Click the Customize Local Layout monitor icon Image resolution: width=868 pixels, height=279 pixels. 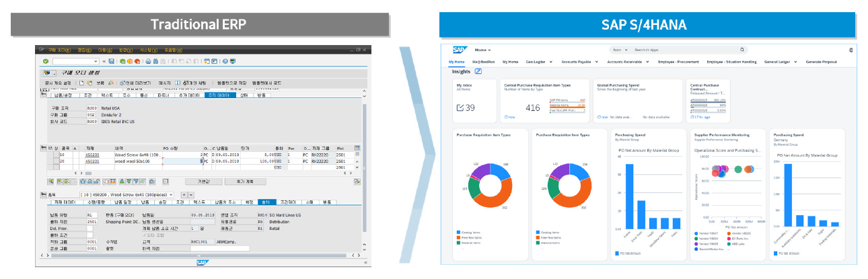point(233,61)
